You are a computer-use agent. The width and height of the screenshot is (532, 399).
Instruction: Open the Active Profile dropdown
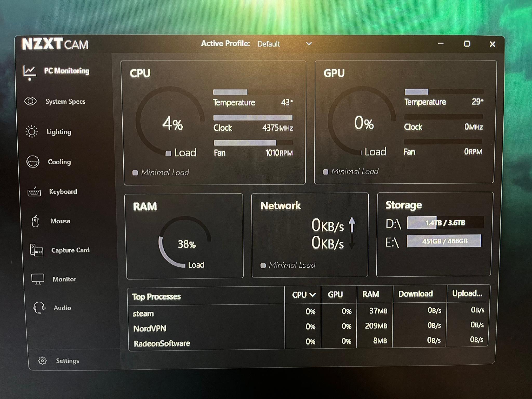[284, 44]
